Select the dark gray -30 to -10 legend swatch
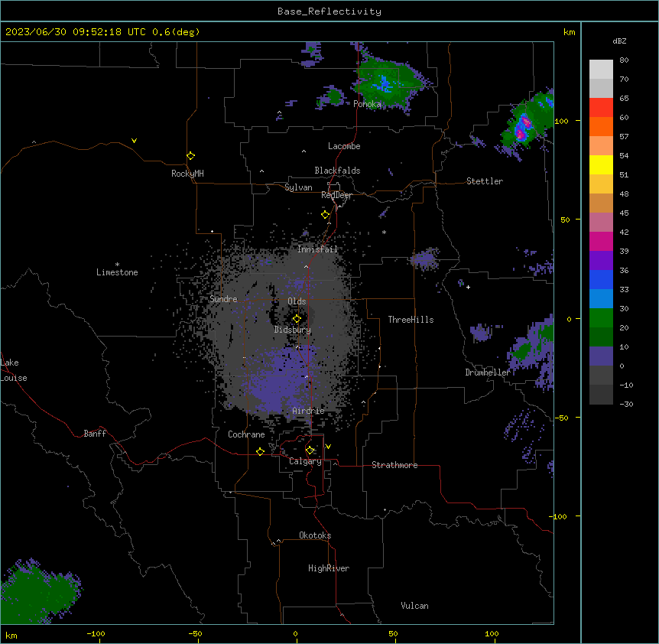Viewport: 659px width, 644px height. 601,395
